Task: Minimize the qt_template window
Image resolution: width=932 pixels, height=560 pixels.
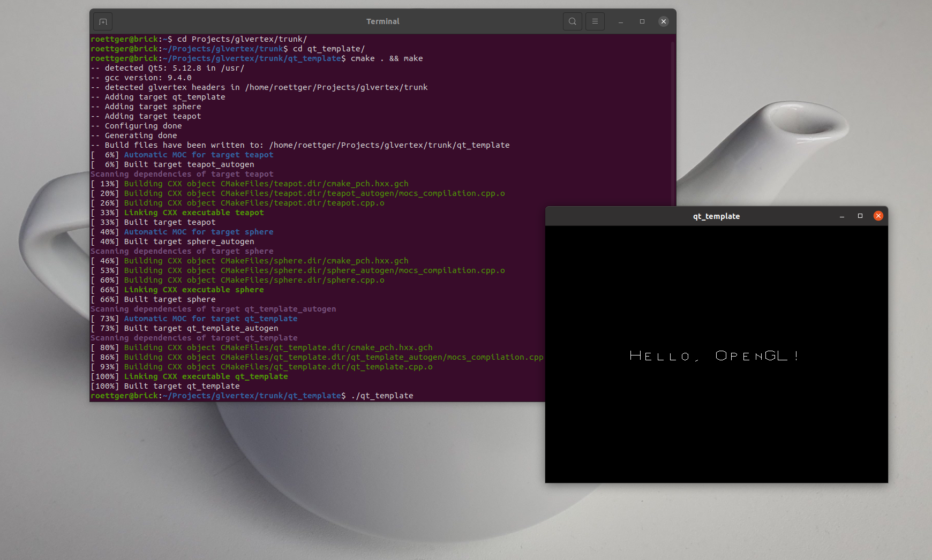Action: pos(842,216)
